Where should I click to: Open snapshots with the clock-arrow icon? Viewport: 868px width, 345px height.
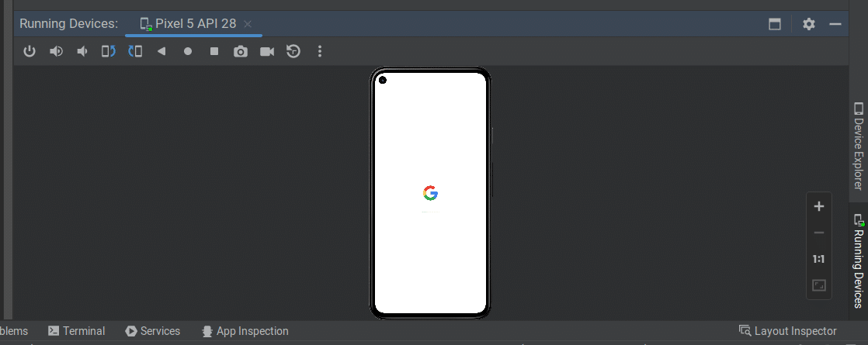point(293,51)
